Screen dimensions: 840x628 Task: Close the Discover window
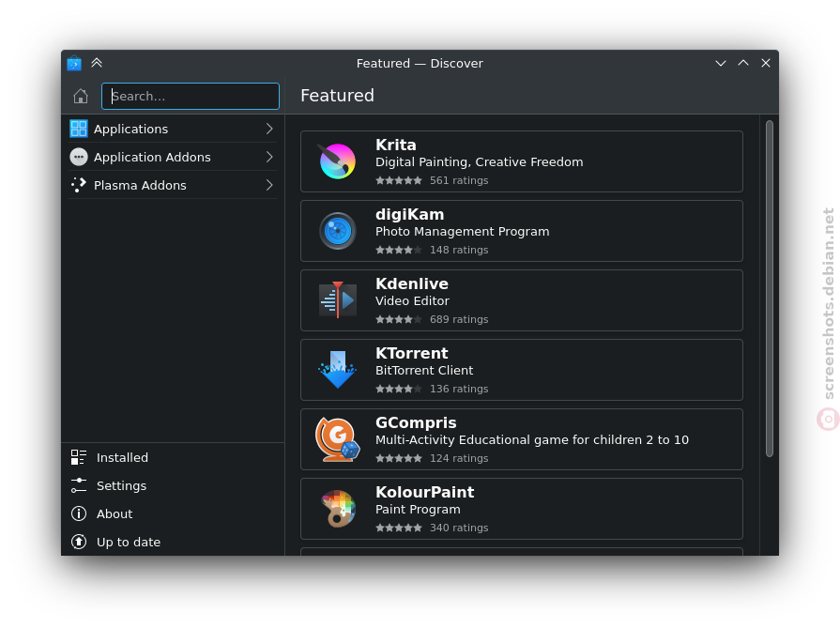click(x=766, y=63)
